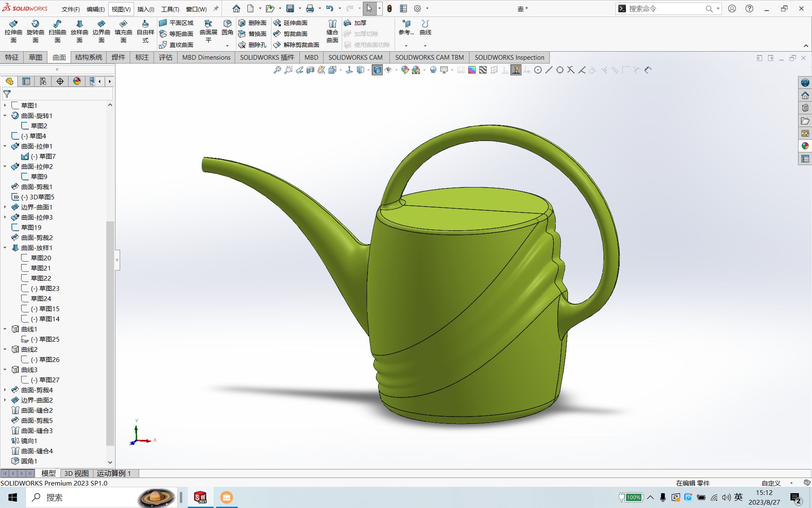The image size is (812, 508).
Task: Click the 等距曲面 (Offset Surface) tool
Action: pyautogui.click(x=176, y=34)
